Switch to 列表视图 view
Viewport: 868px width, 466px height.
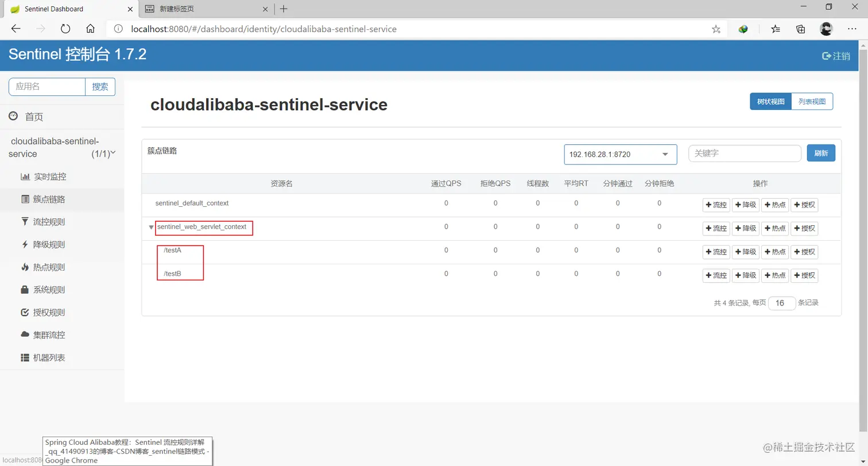click(x=812, y=101)
